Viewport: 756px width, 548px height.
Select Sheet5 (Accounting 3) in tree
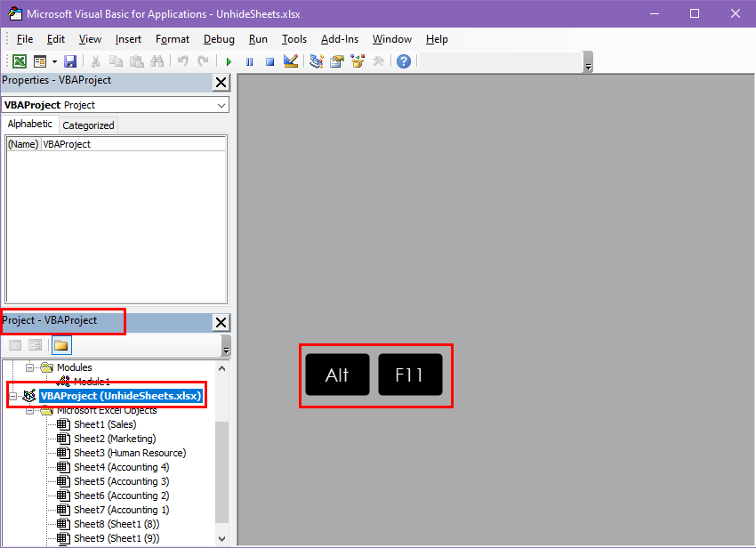122,481
